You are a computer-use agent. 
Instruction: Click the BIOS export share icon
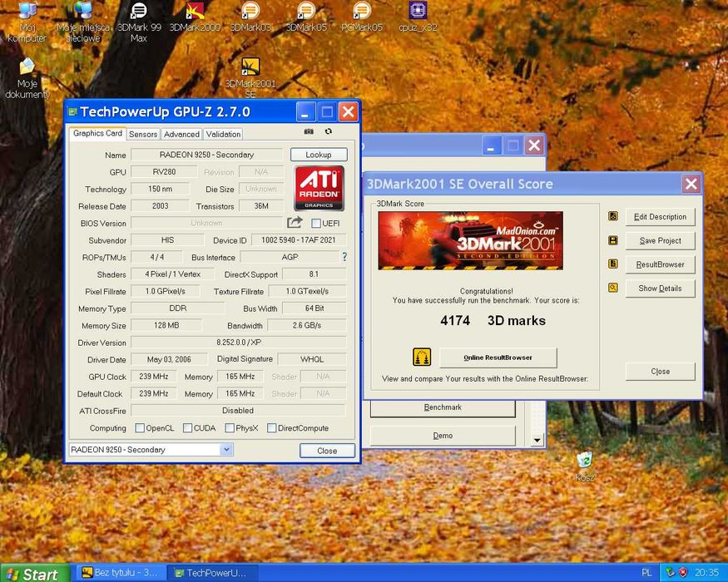[x=295, y=222]
